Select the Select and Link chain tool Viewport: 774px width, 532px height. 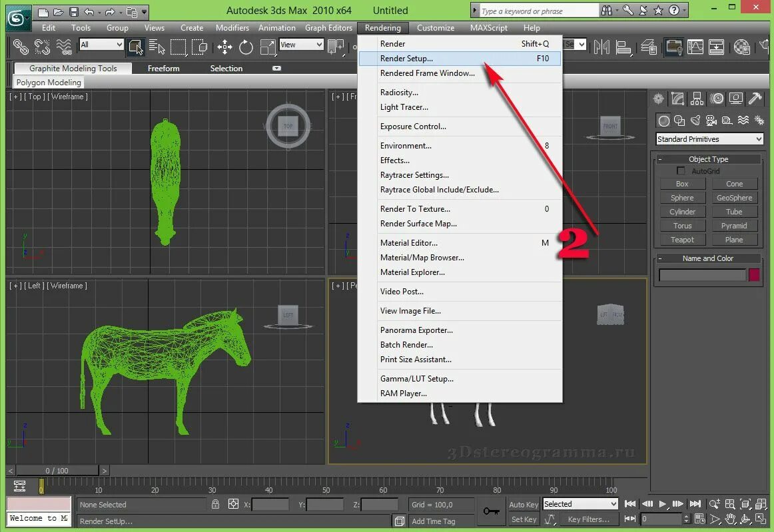[20, 47]
